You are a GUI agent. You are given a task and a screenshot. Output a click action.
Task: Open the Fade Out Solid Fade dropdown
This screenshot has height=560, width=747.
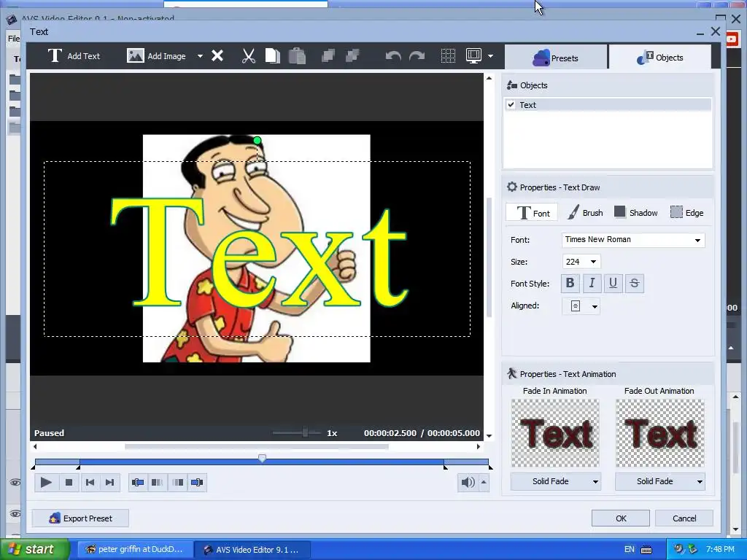(659, 481)
